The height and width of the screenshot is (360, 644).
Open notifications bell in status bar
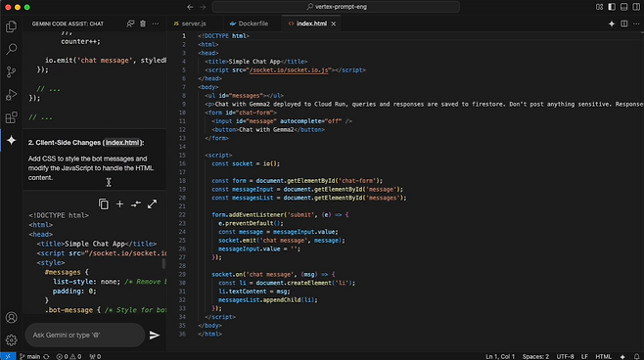[636, 356]
